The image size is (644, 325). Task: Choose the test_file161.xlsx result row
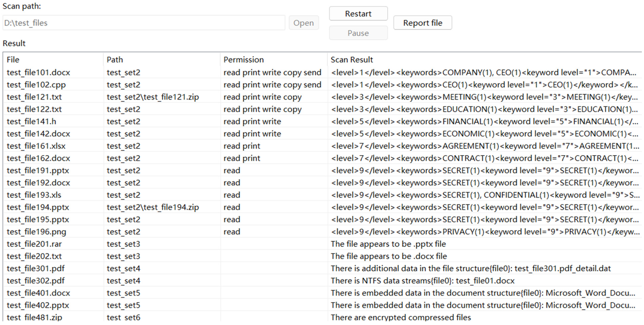[36, 146]
